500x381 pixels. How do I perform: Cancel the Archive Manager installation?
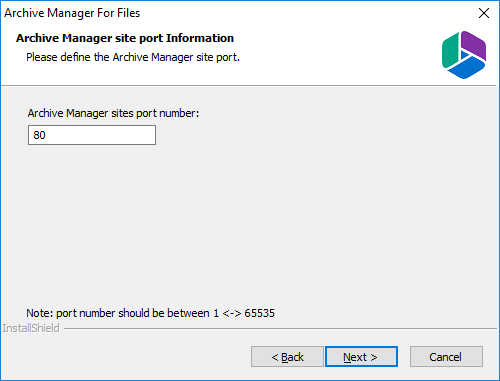446,357
